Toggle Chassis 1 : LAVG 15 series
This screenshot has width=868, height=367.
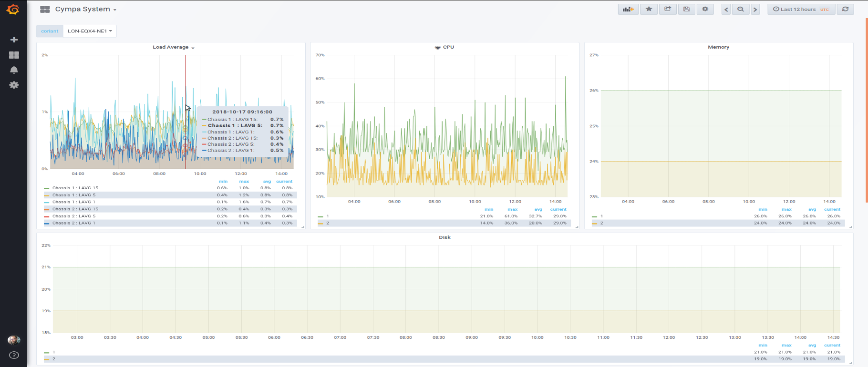coord(75,188)
